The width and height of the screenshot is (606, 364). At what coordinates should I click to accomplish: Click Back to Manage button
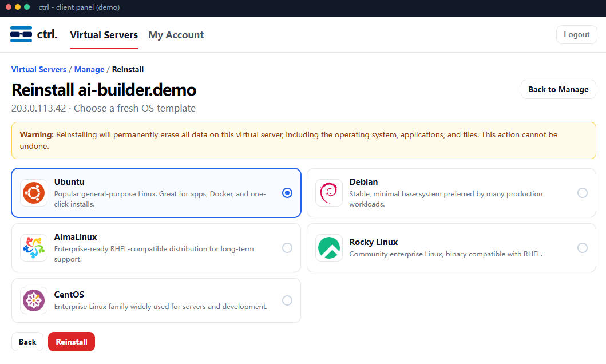tap(558, 89)
